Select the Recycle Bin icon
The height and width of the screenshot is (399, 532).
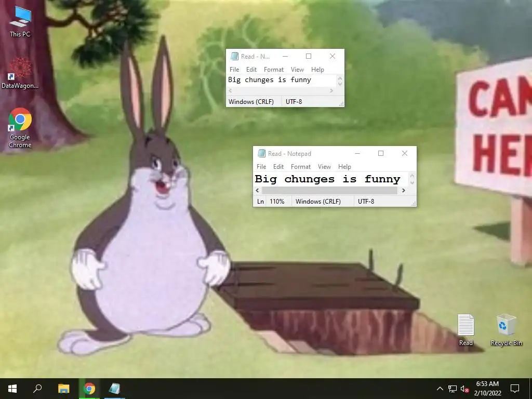click(506, 330)
